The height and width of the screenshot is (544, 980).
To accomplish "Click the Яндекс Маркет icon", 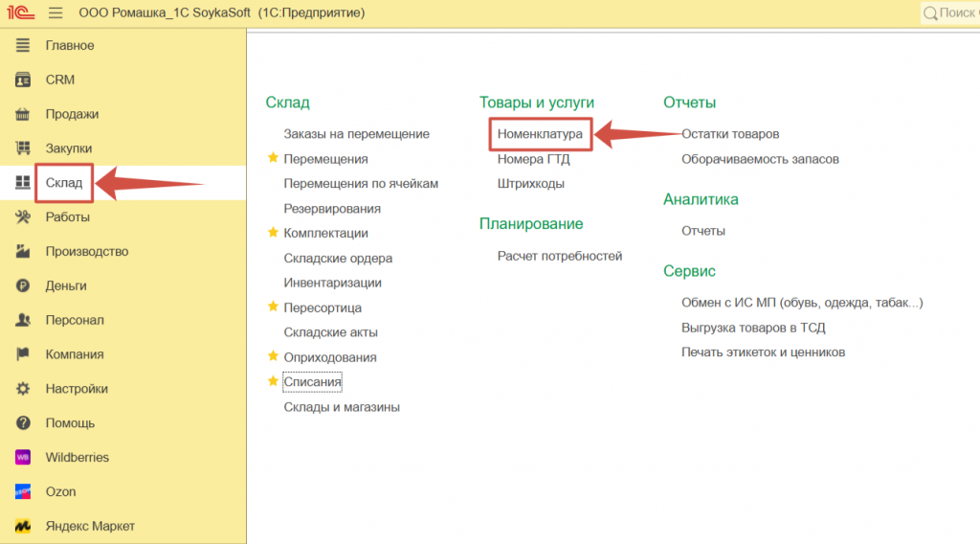I will coord(23,526).
